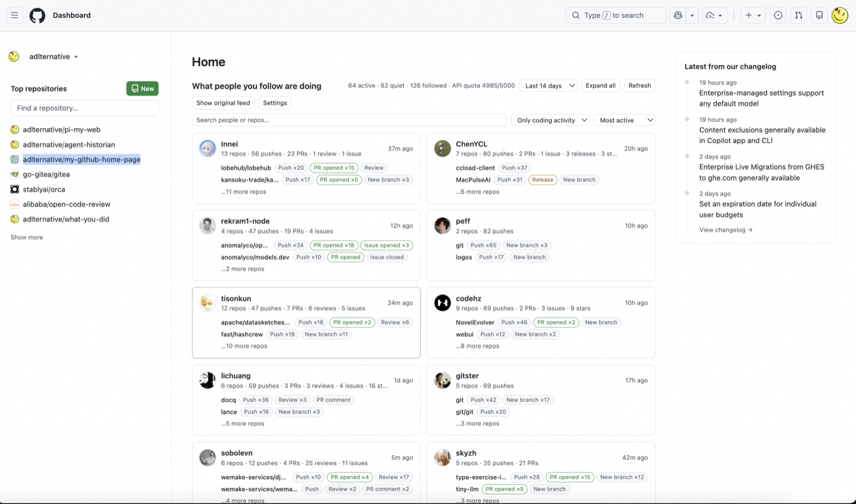The width and height of the screenshot is (856, 504).
Task: Click tisonkun's avatar
Action: pyautogui.click(x=207, y=303)
